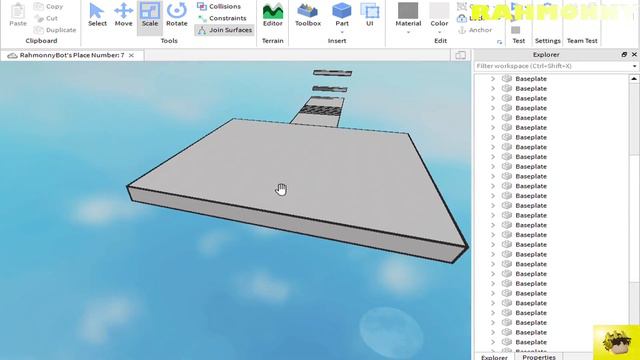Click the Duplicate button

tap(55, 30)
